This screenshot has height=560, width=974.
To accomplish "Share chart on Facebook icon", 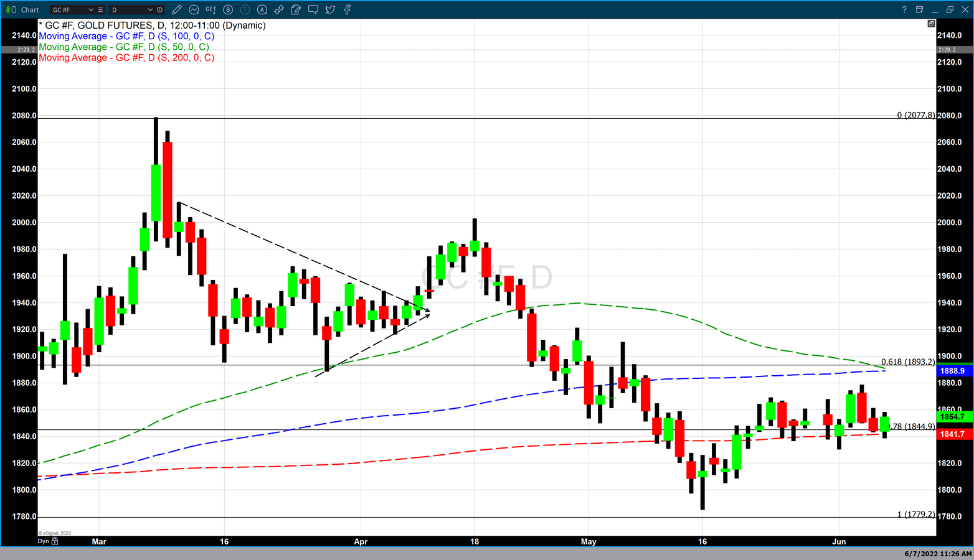I will pos(347,9).
